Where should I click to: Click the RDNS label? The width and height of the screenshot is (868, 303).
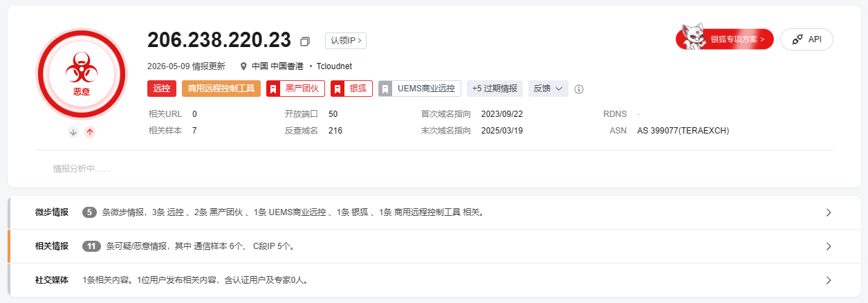coord(615,113)
